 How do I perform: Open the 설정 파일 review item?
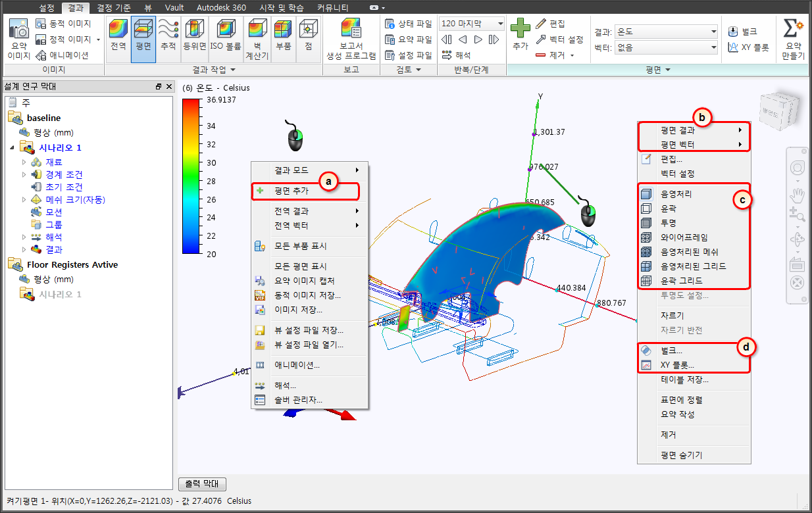pyautogui.click(x=408, y=55)
